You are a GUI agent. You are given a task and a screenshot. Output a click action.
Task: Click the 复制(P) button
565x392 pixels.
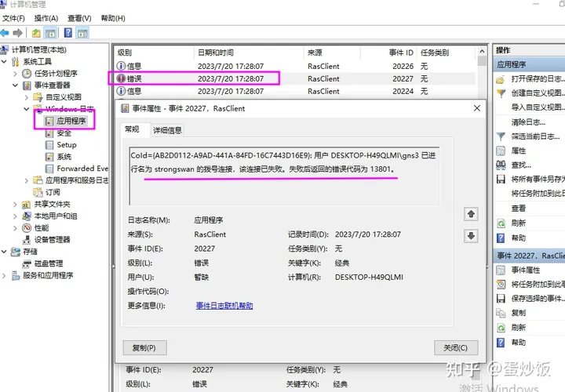click(144, 348)
